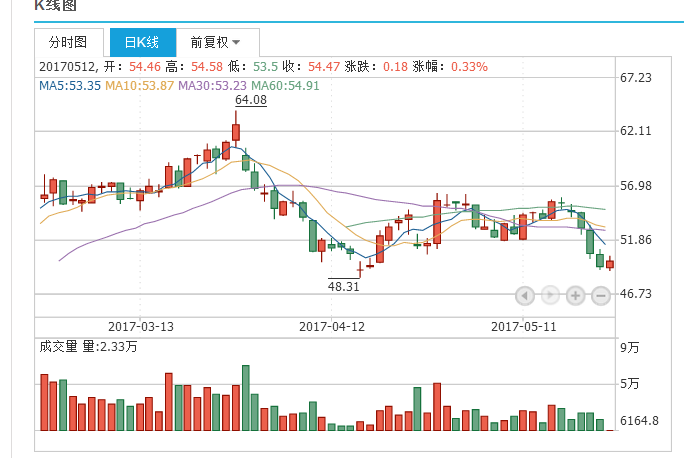Click the 6164.8 volume axis label

[639, 421]
